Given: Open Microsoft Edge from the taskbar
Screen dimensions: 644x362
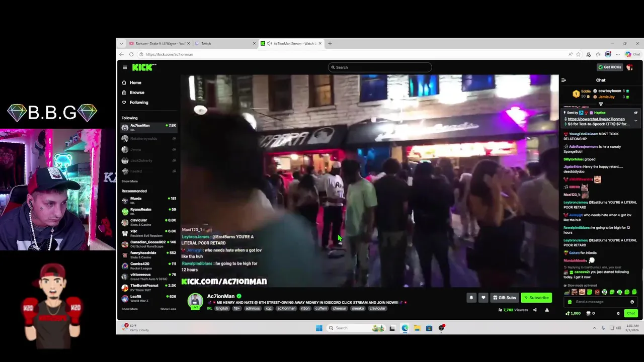Looking at the screenshot, I should pyautogui.click(x=405, y=328).
